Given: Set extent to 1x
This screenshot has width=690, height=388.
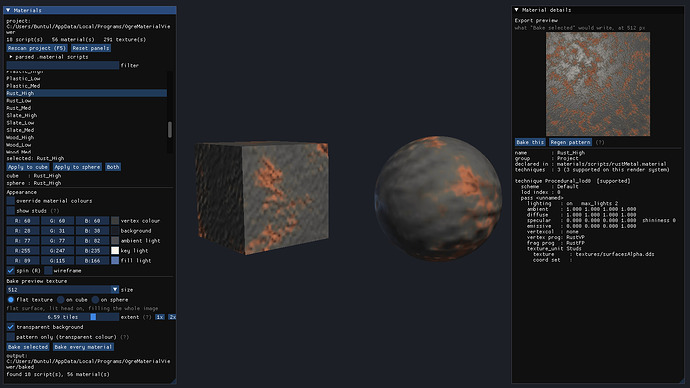Looking at the screenshot, I should (x=160, y=317).
